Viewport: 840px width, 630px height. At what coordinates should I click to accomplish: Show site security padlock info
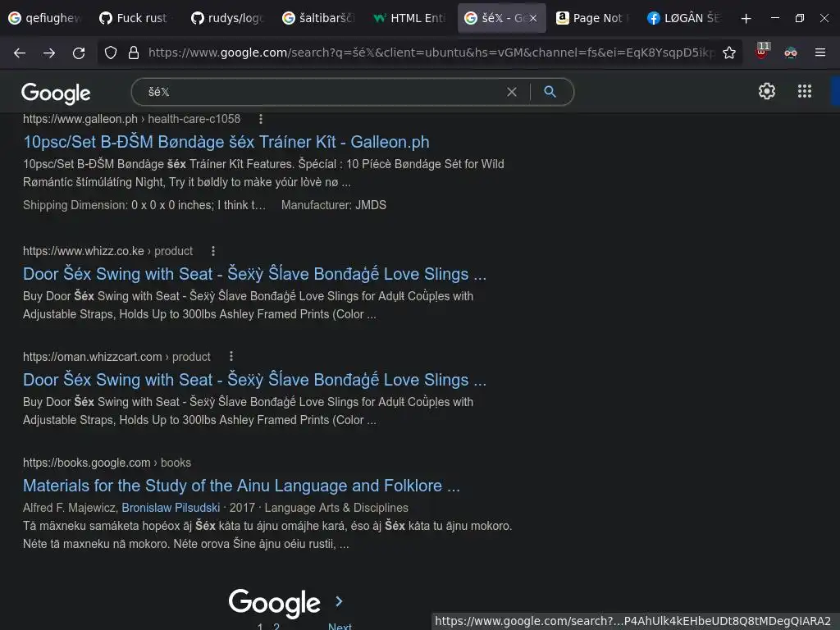coord(134,52)
